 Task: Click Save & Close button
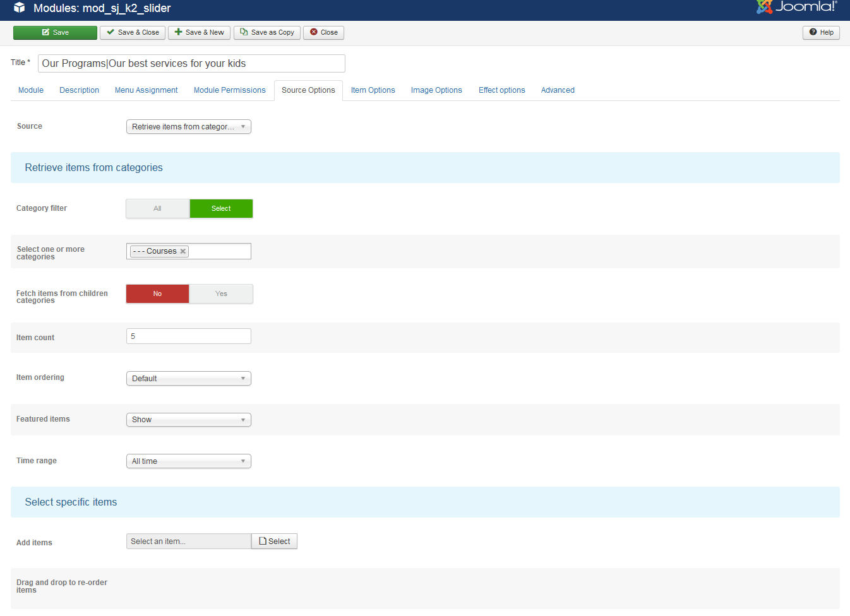[133, 32]
